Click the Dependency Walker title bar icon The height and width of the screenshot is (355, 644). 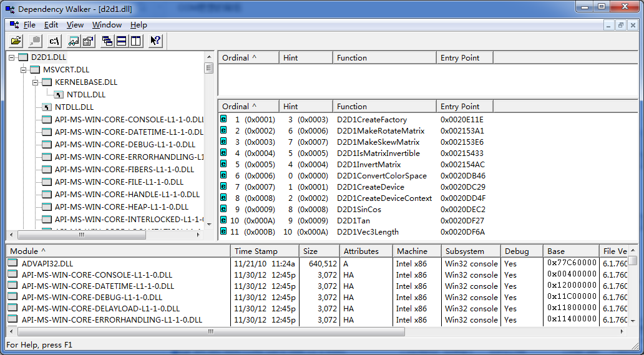click(10, 9)
